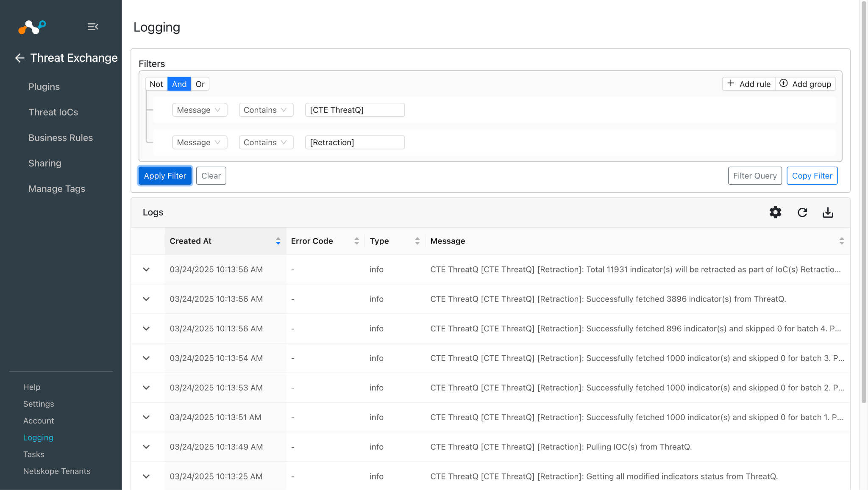Click the page vertical scrollbar
The image size is (868, 490).
(864, 202)
